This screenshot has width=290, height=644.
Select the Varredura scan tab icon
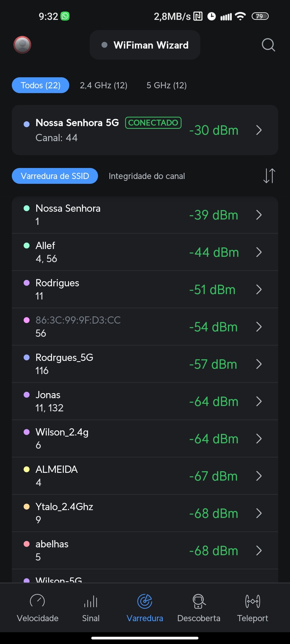pos(145,601)
